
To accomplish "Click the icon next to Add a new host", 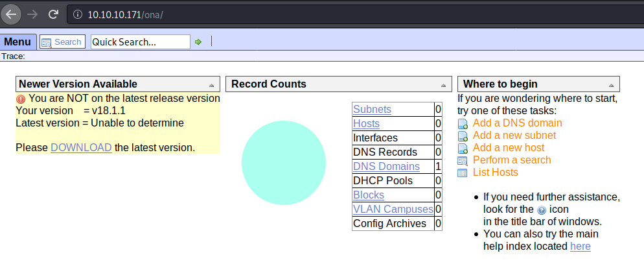I will [x=463, y=148].
